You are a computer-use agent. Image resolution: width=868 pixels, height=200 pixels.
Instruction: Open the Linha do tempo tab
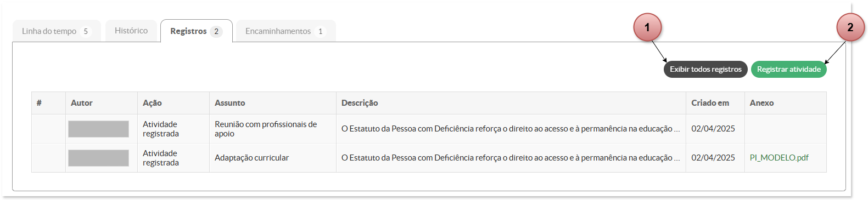[57, 31]
